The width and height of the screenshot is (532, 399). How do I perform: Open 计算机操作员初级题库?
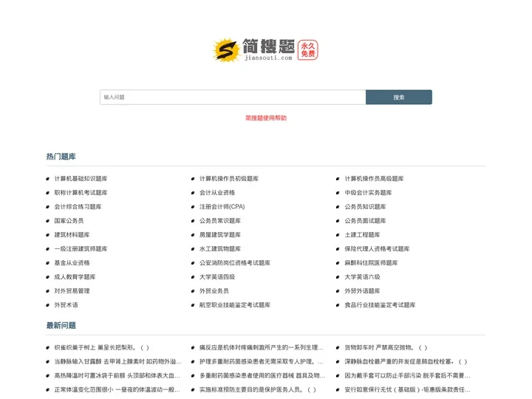[229, 179]
